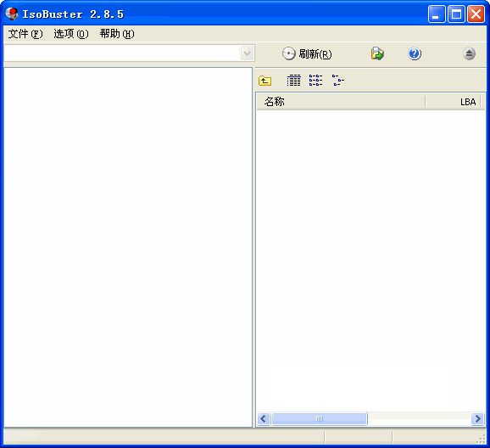Open the 选项(O) menu
This screenshot has height=448, width=490.
[x=71, y=34]
